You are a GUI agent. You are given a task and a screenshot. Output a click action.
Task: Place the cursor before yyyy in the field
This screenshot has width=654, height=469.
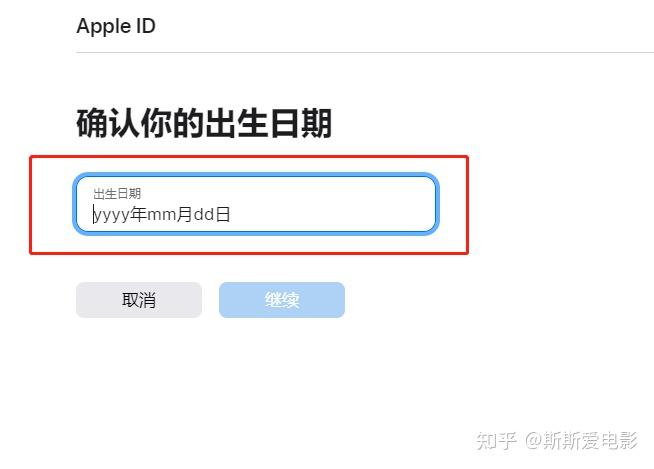(x=93, y=214)
